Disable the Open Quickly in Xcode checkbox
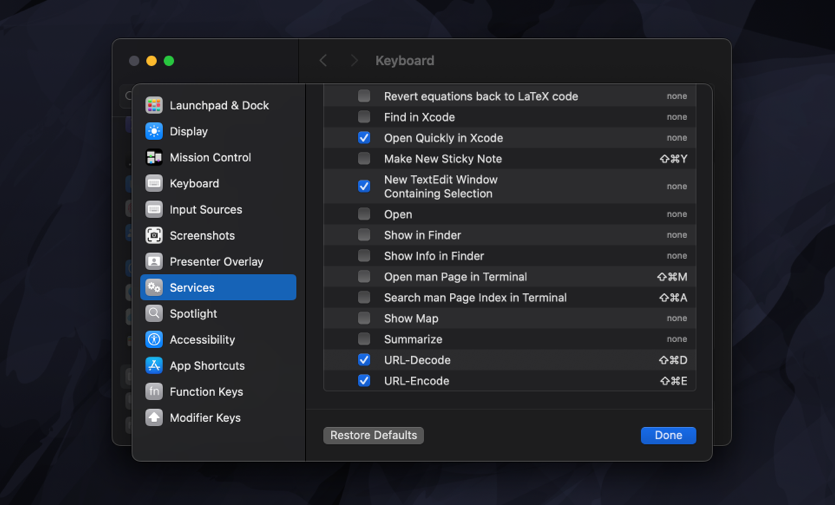 click(x=364, y=138)
